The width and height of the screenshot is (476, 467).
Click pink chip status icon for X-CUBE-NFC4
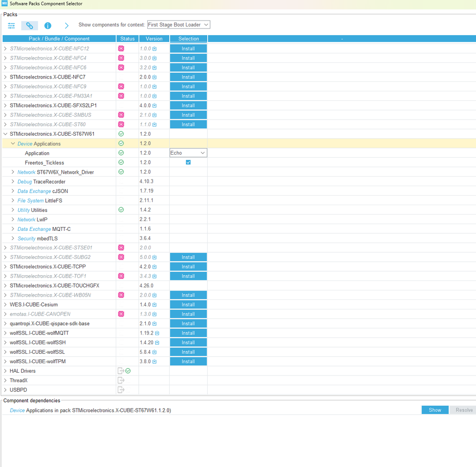coord(121,58)
